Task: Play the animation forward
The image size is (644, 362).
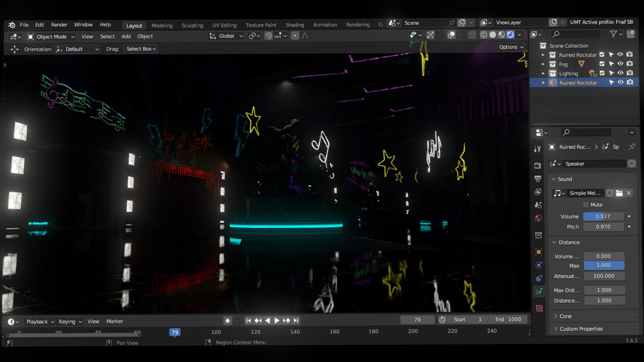Action: (x=277, y=320)
